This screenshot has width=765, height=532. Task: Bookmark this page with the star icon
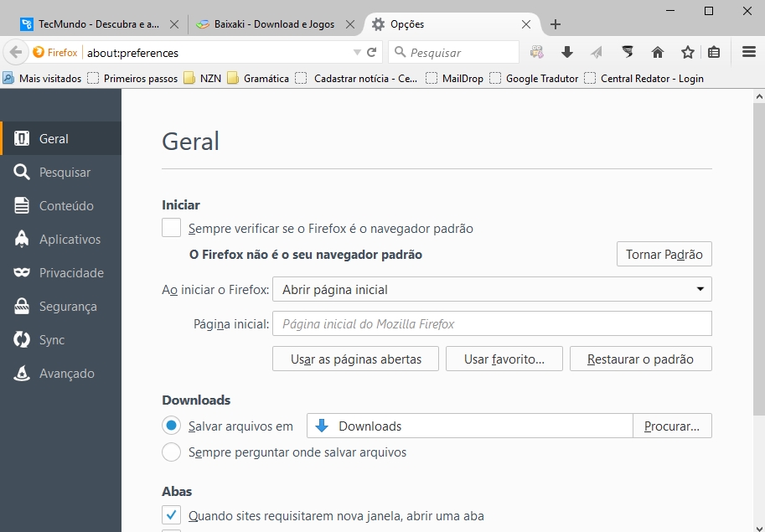tap(687, 52)
